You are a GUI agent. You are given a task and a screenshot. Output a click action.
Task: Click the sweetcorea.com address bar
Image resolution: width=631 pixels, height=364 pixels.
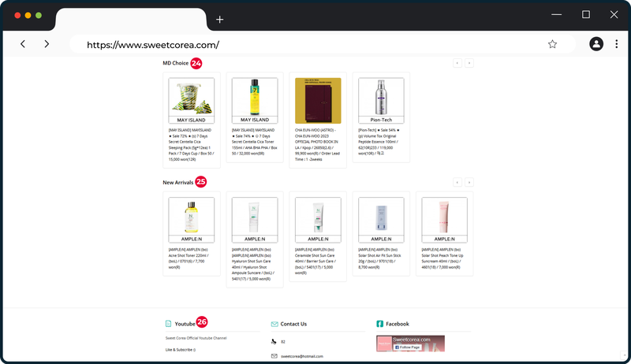click(x=322, y=44)
